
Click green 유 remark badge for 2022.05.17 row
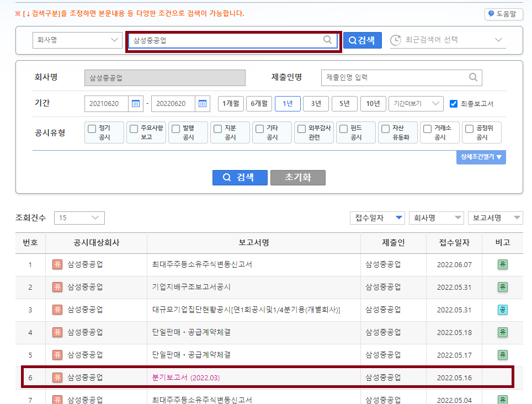point(503,355)
